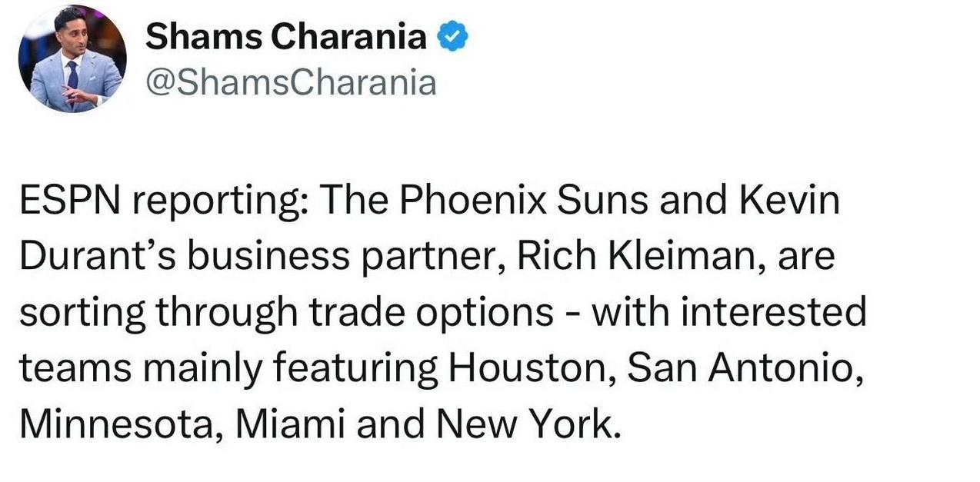Click the blue verified badge icon
This screenshot has width=980, height=482.
coord(453,37)
